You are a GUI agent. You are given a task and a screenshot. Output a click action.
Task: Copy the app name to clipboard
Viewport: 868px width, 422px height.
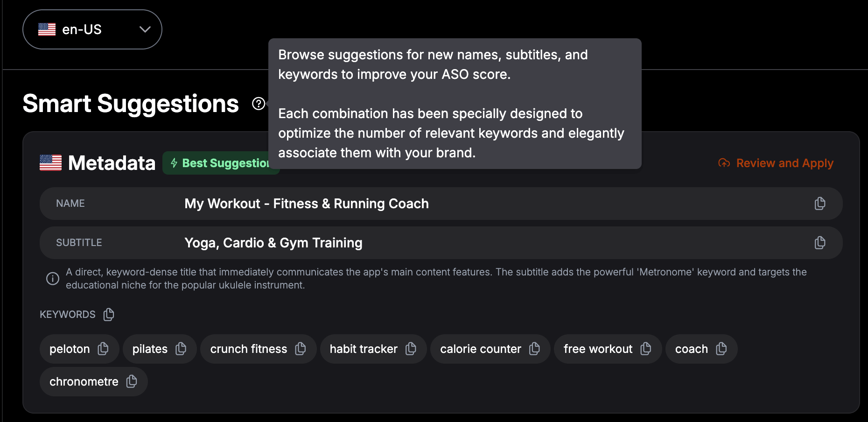point(820,203)
